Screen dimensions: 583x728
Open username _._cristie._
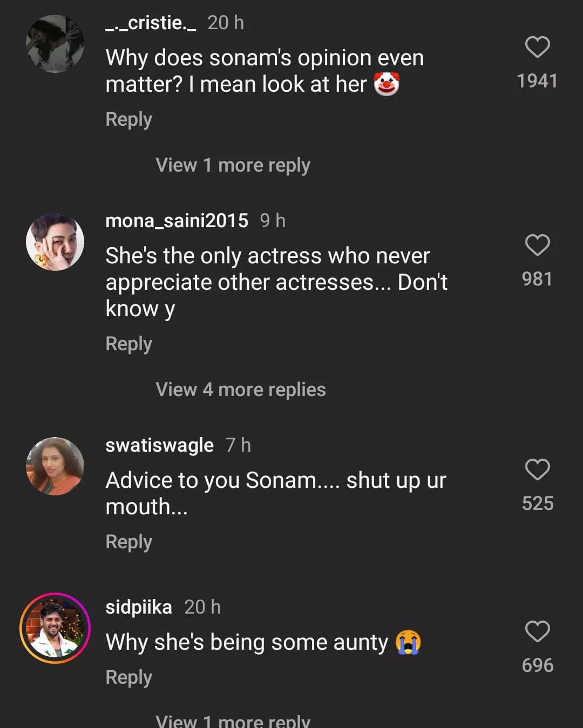click(151, 23)
